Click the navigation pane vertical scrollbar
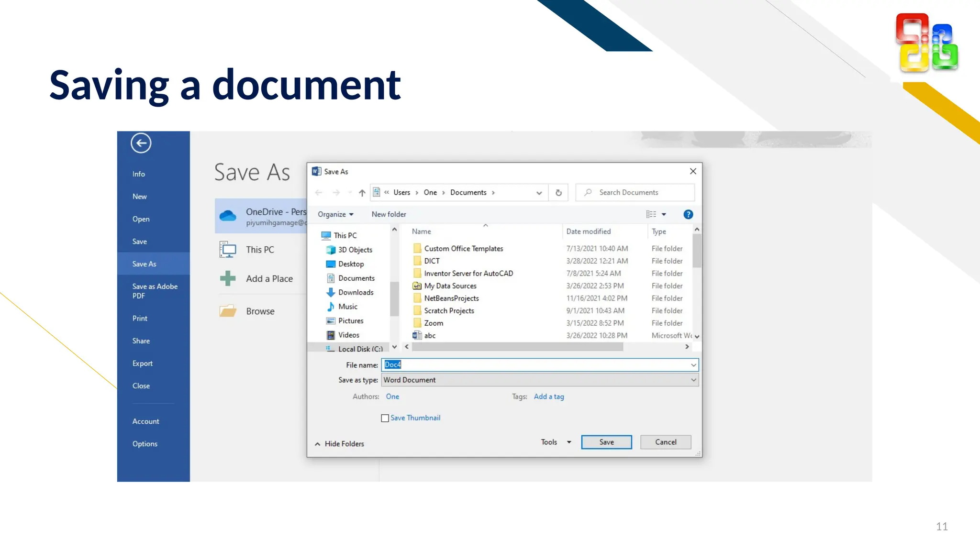Viewport: 980px width, 551px height. click(394, 299)
